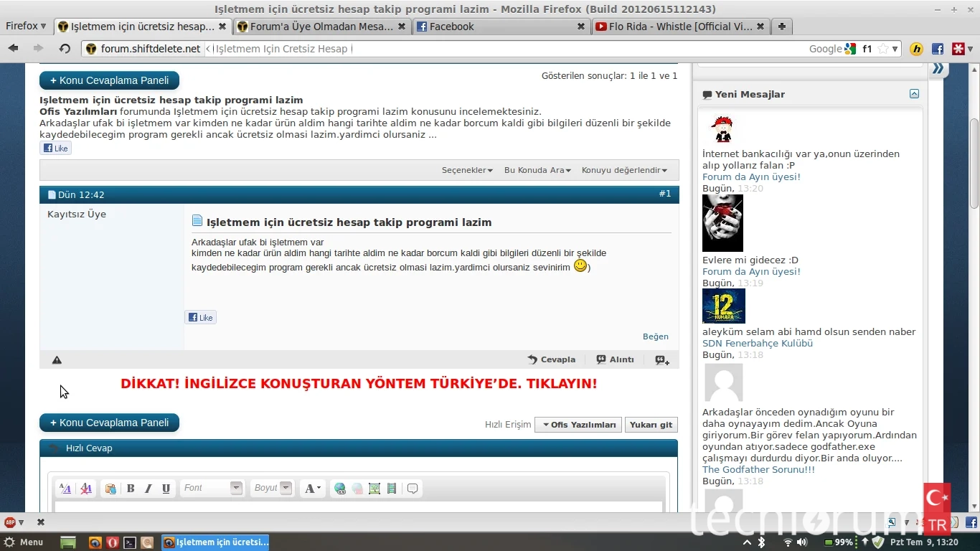Click the Beğen link under the post
Screen dimensions: 980x551
pyautogui.click(x=654, y=336)
